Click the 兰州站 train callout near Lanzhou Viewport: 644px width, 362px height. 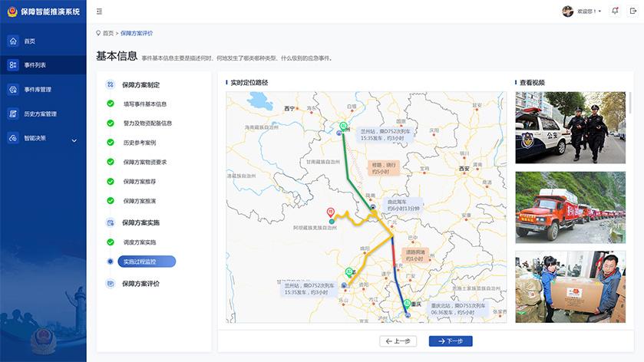[x=385, y=135]
